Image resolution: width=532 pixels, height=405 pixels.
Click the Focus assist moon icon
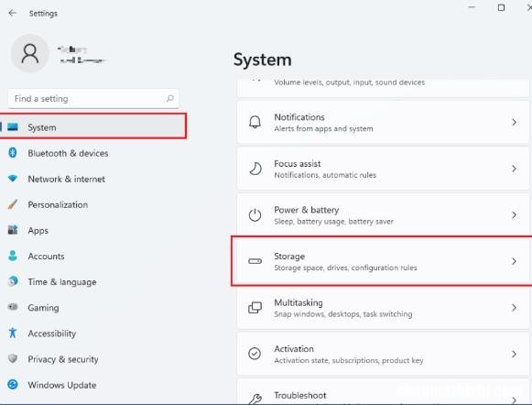[255, 169]
